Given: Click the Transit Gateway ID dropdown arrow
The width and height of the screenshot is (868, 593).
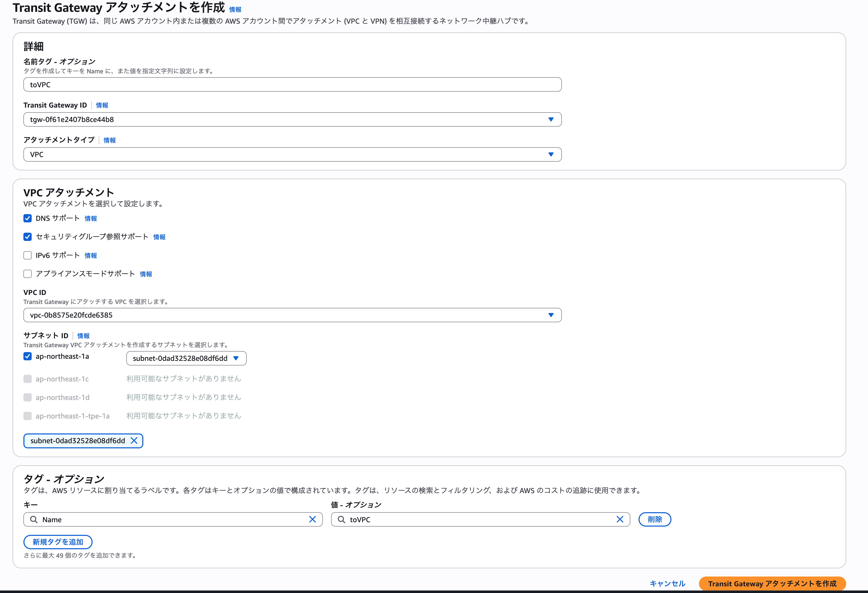Looking at the screenshot, I should pyautogui.click(x=551, y=120).
